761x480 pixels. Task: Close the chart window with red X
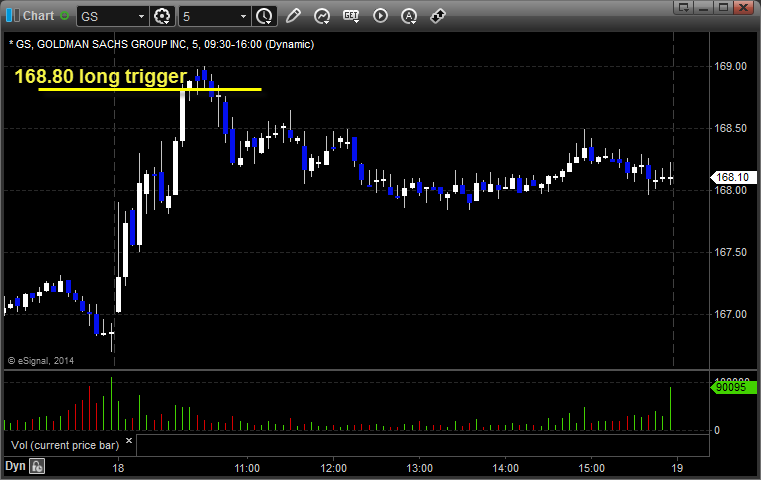tap(743, 7)
